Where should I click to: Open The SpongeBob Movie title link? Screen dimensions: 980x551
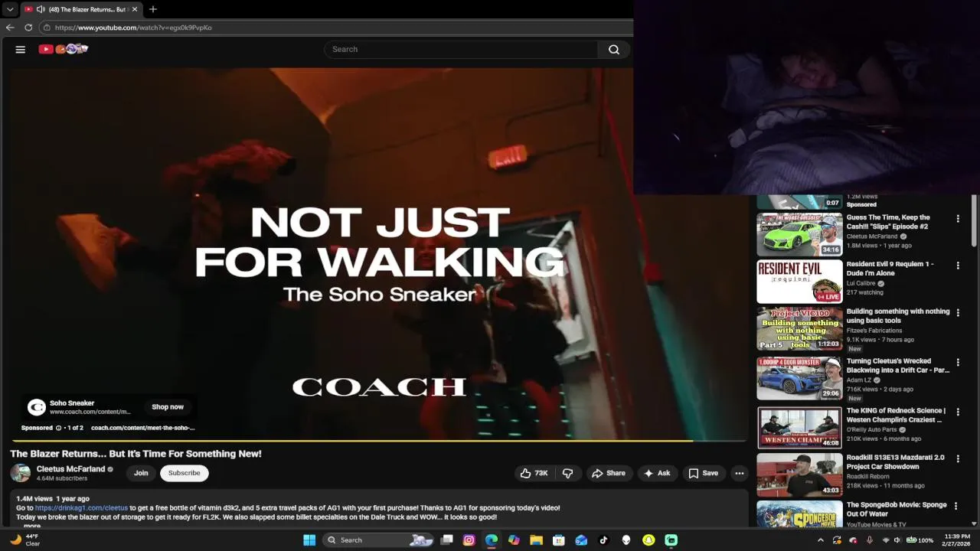(x=897, y=510)
